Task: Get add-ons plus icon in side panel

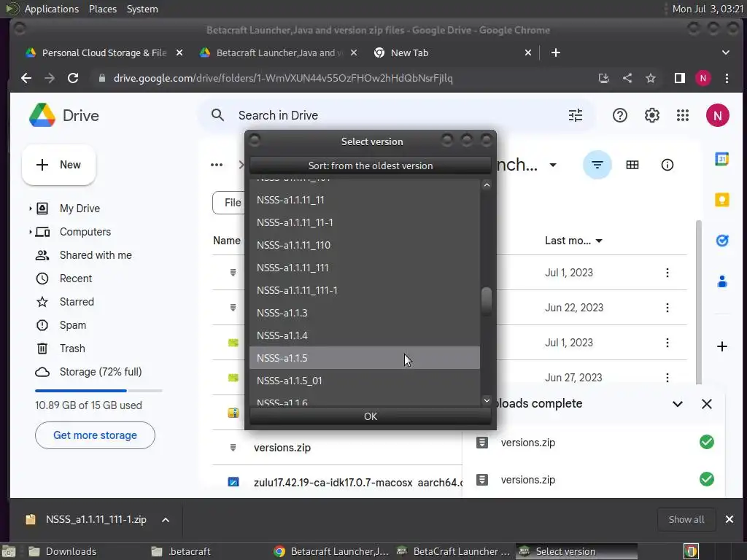Action: pos(721,346)
